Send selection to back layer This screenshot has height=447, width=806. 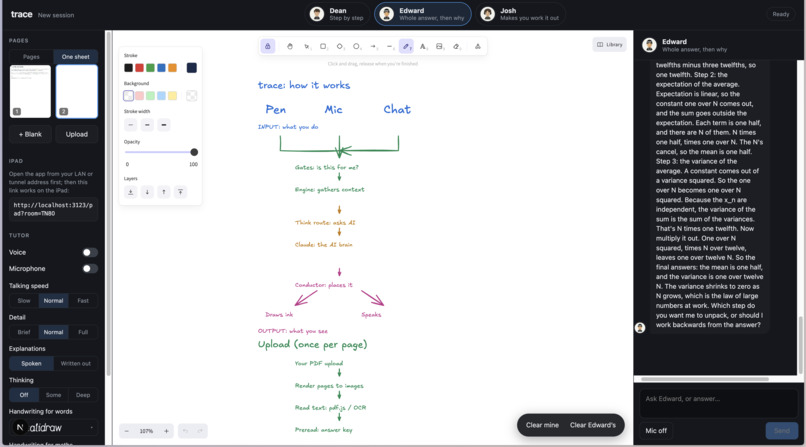[131, 192]
